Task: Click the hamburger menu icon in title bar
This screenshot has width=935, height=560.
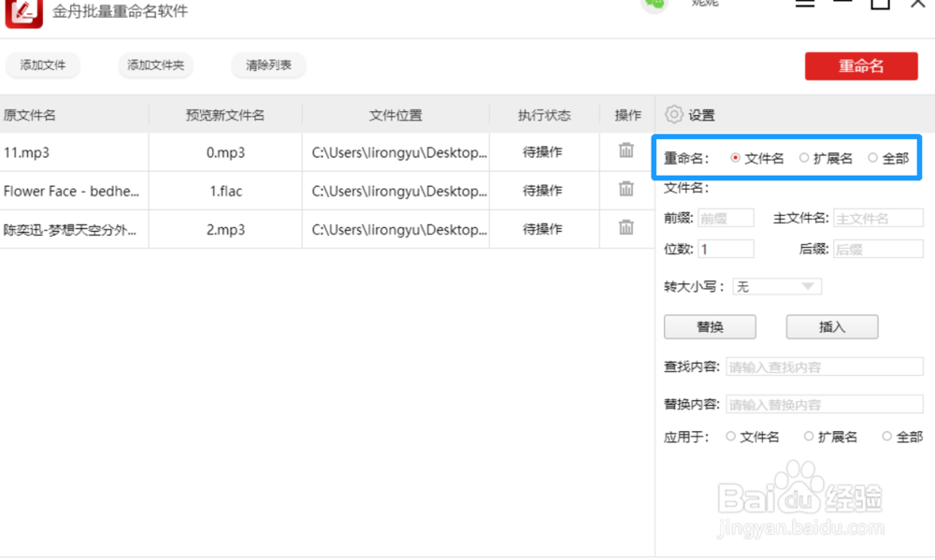Action: [806, 2]
